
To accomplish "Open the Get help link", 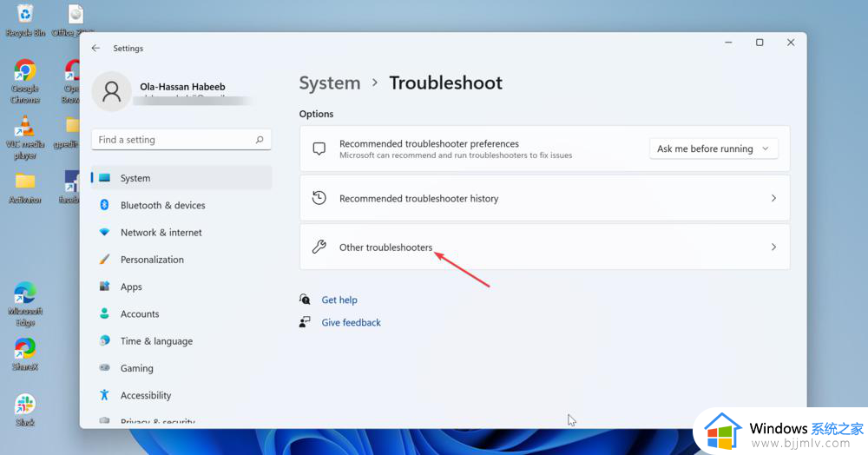I will click(x=339, y=300).
